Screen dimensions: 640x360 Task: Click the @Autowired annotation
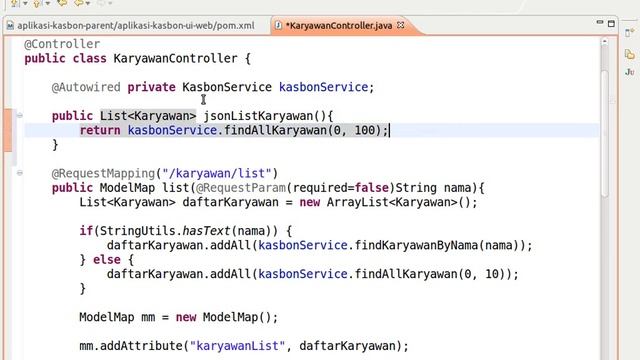click(x=86, y=87)
